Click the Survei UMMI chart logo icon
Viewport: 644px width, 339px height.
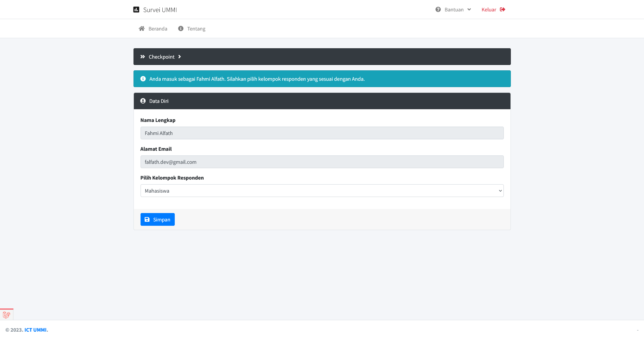[x=136, y=10]
